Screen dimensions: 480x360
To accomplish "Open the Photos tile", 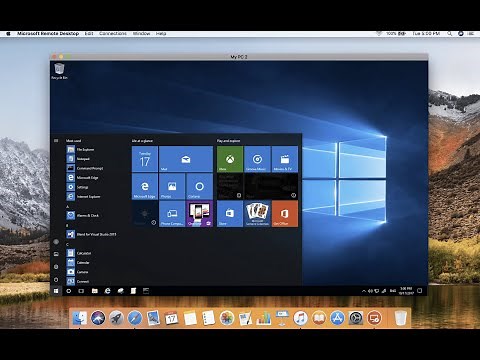I will 172,186.
